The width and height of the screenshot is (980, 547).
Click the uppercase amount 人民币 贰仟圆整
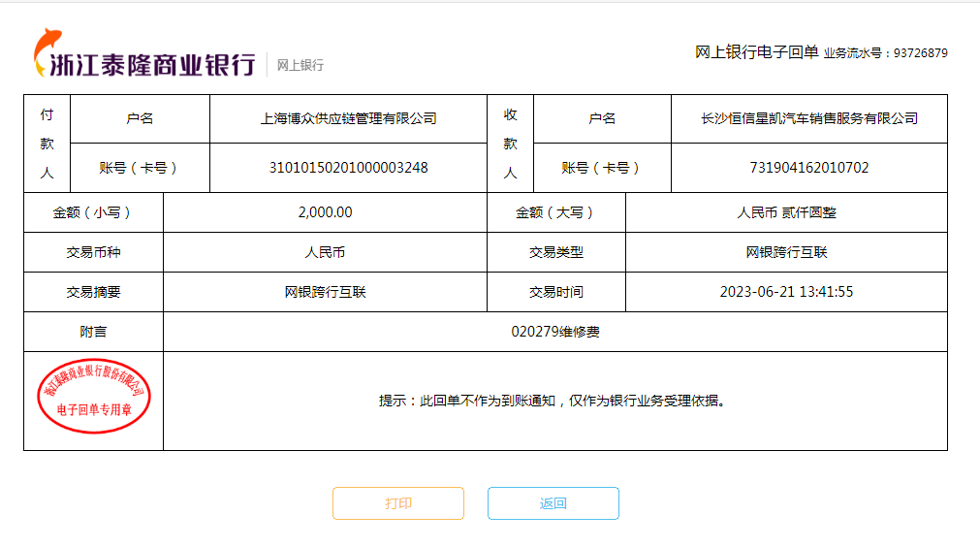(786, 212)
